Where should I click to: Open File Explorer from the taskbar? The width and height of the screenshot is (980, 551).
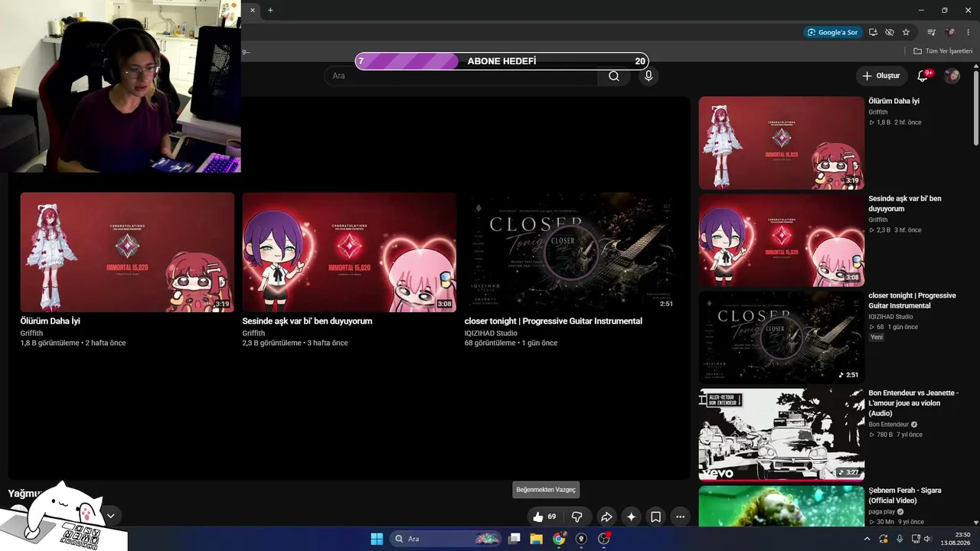pos(537,539)
